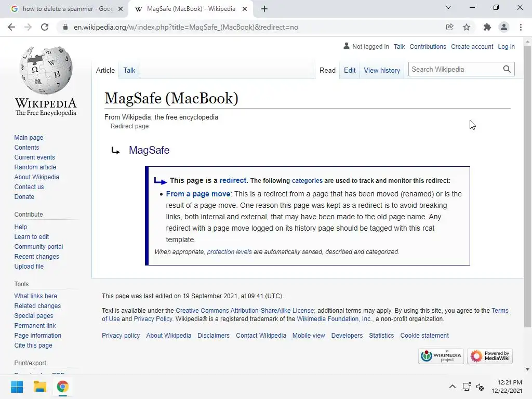Screen dimensions: 532x399
Task: Click Upload file
Action: pyautogui.click(x=29, y=266)
